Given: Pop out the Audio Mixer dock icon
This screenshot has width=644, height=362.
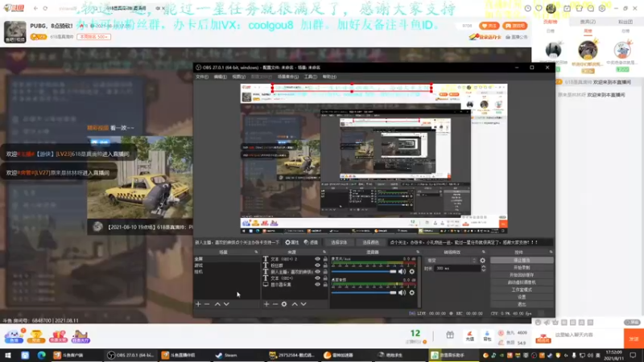Looking at the screenshot, I should coord(418,252).
